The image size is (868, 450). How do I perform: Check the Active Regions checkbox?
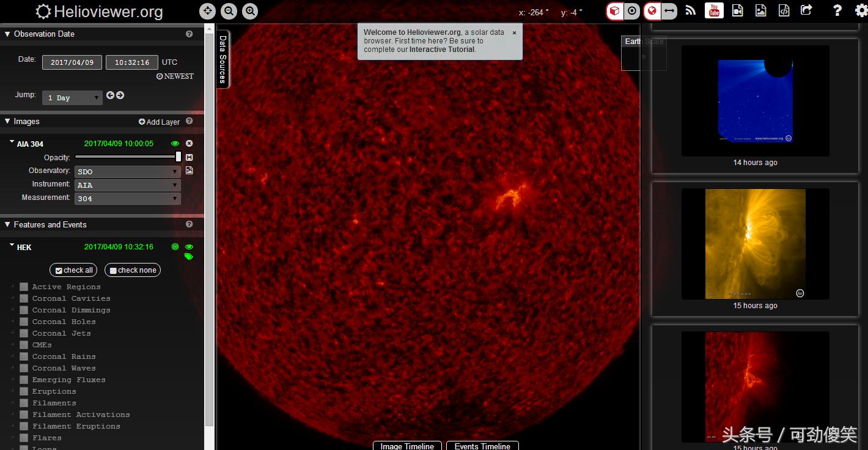tap(24, 287)
